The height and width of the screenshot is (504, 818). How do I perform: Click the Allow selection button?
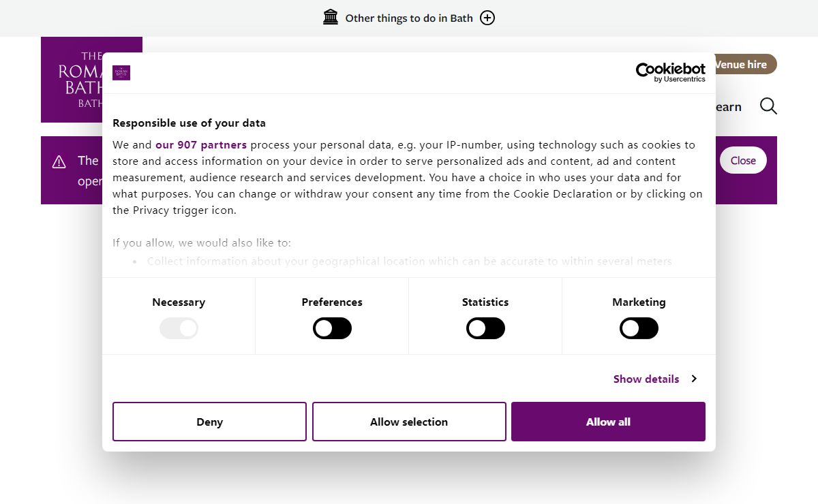point(409,422)
